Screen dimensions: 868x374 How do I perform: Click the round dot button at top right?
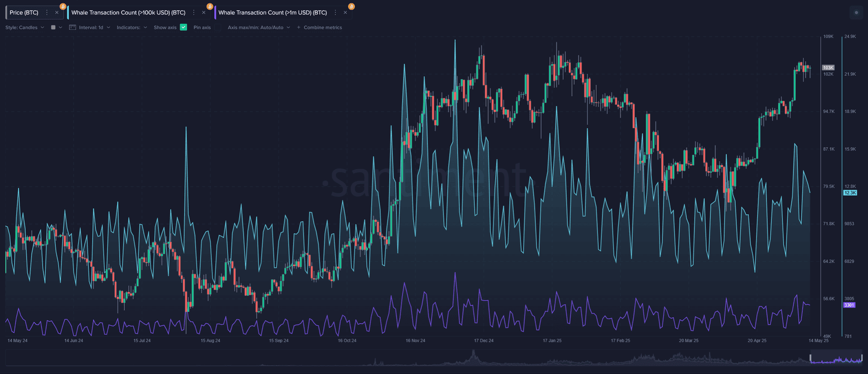coord(856,12)
